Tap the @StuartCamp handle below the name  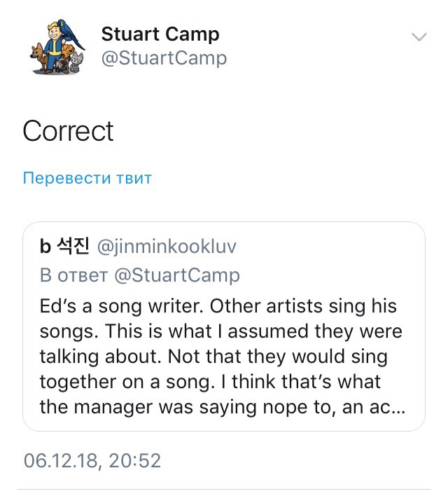164,57
